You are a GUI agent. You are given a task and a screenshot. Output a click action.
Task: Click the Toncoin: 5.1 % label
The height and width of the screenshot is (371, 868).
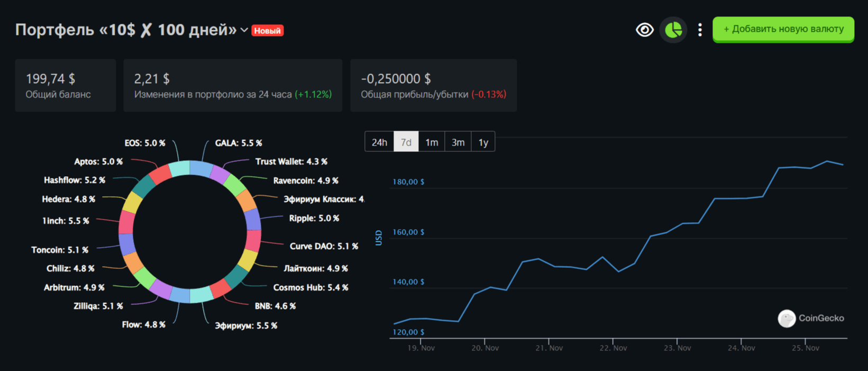(x=60, y=250)
